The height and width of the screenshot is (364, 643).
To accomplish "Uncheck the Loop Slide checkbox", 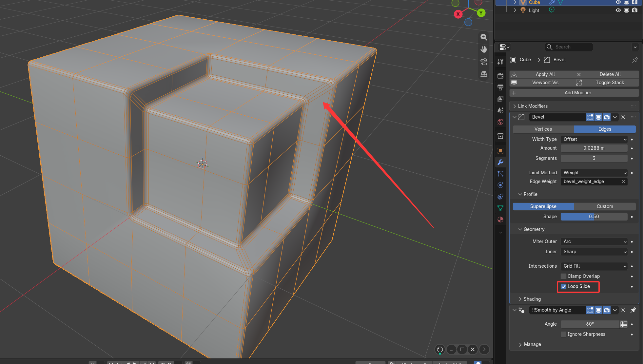I will (x=564, y=286).
